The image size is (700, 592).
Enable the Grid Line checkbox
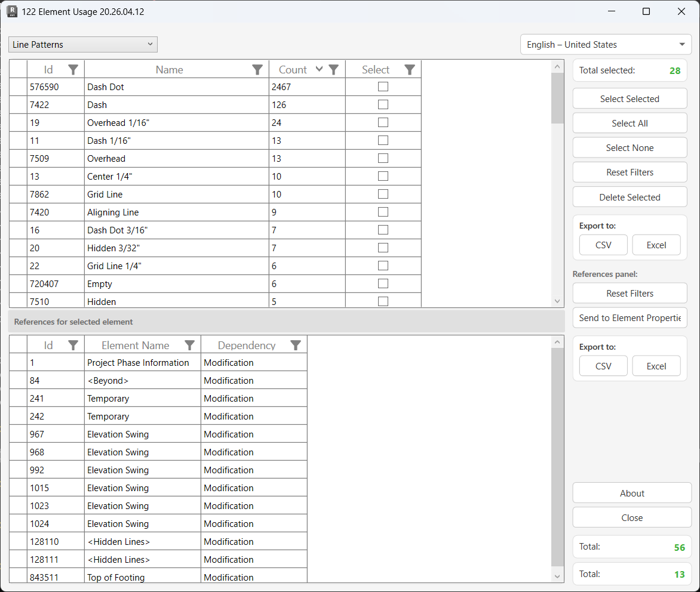382,195
